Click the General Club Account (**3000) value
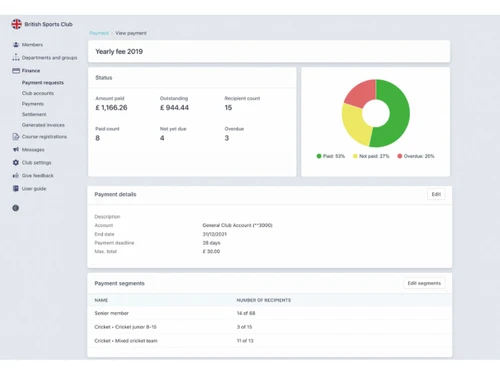This screenshot has width=500, height=375. pyautogui.click(x=237, y=225)
